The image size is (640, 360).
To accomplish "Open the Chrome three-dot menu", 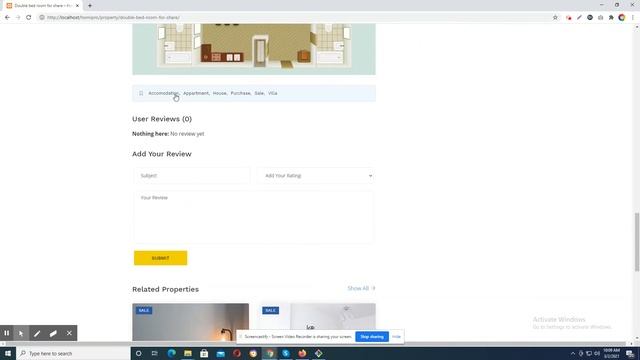I will coord(633,18).
